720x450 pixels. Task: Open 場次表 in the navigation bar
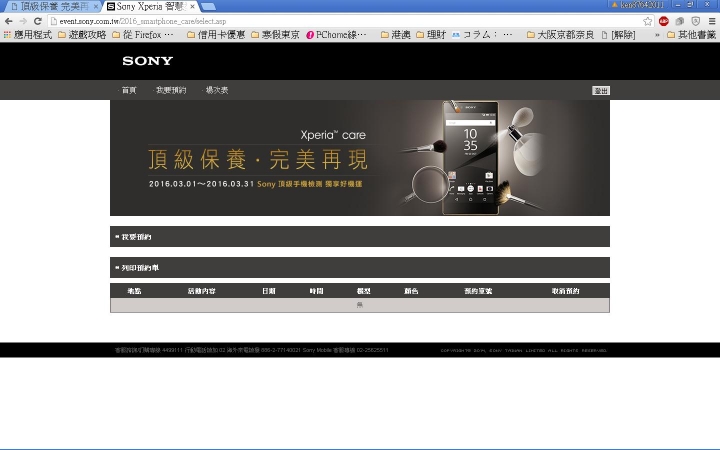click(217, 90)
